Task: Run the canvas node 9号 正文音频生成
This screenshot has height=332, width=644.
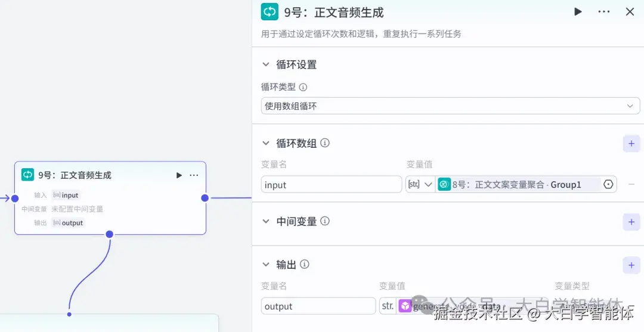Action: pos(179,175)
